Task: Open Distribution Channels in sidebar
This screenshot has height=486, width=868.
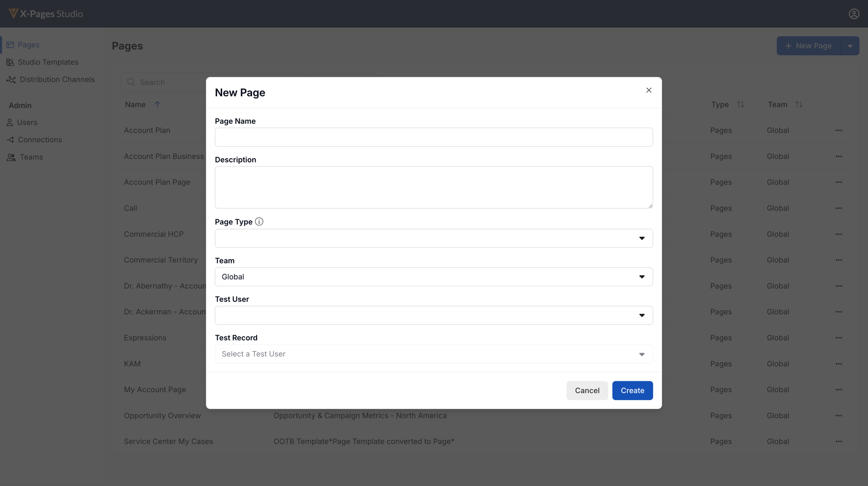Action: 51,80
